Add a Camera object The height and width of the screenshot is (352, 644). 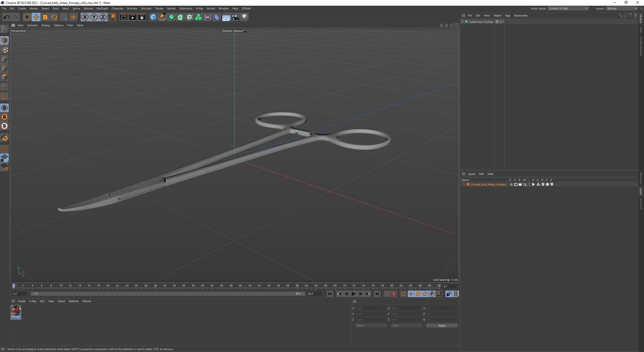tap(235, 17)
